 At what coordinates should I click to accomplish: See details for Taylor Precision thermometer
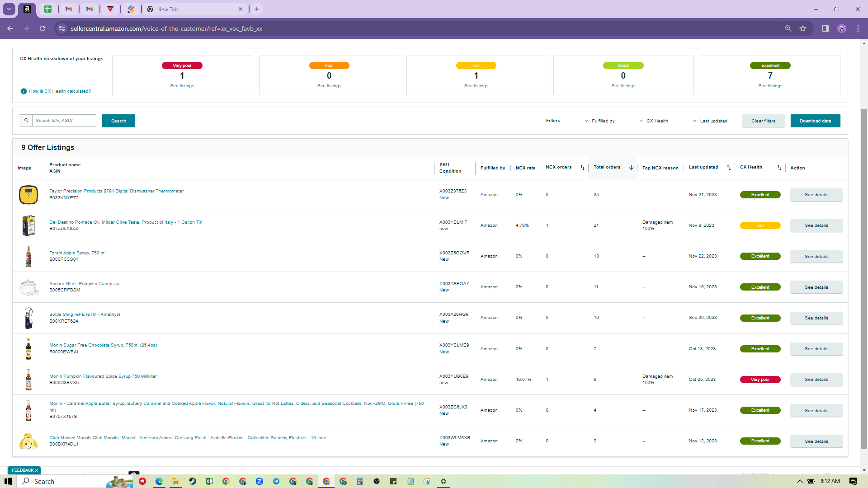pos(816,195)
